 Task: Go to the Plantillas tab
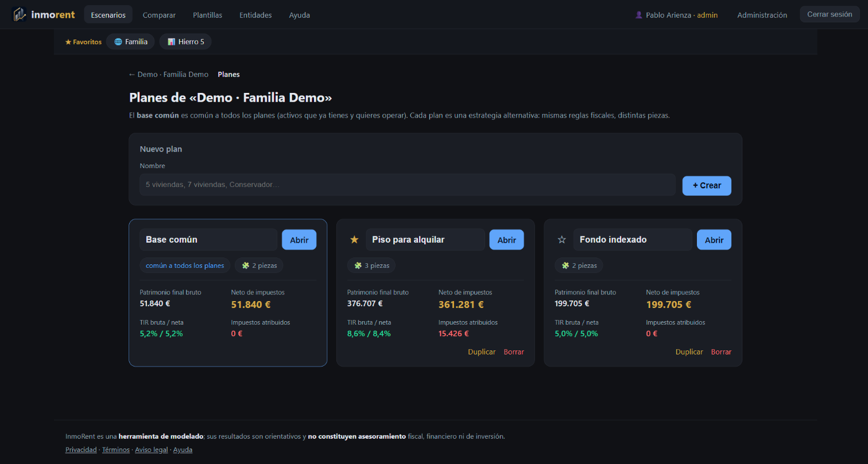click(x=208, y=15)
